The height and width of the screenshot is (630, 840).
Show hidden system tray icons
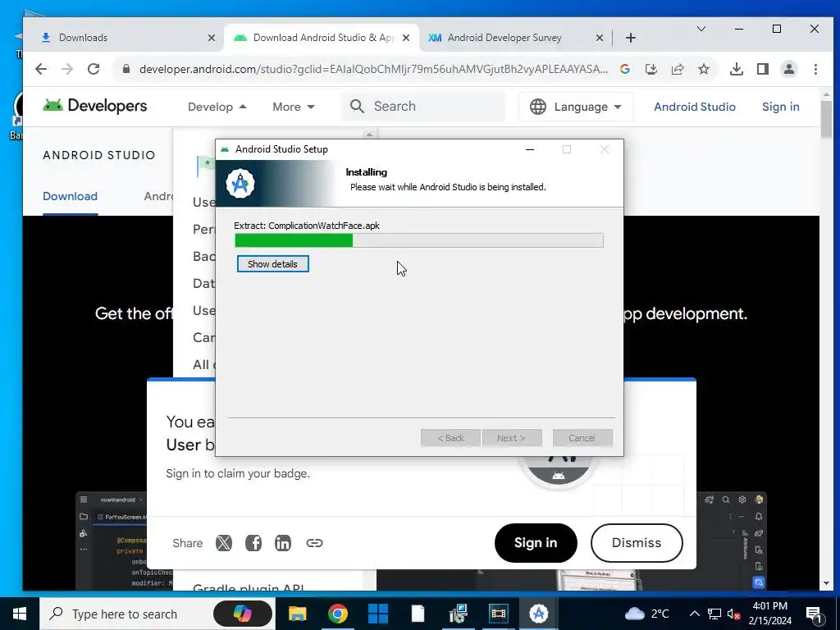click(694, 614)
